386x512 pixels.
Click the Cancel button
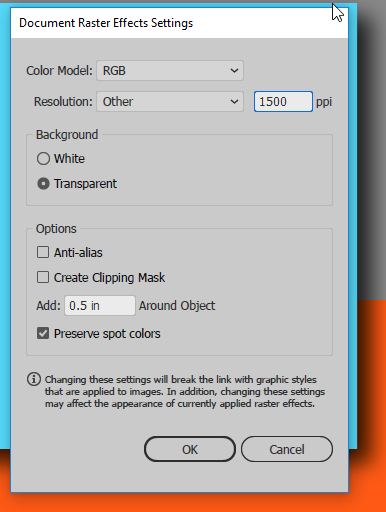click(287, 449)
